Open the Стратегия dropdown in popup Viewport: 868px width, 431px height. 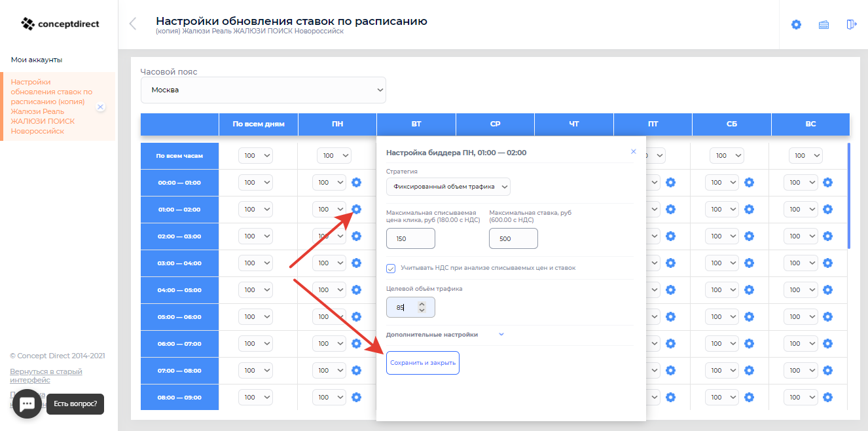tap(448, 187)
